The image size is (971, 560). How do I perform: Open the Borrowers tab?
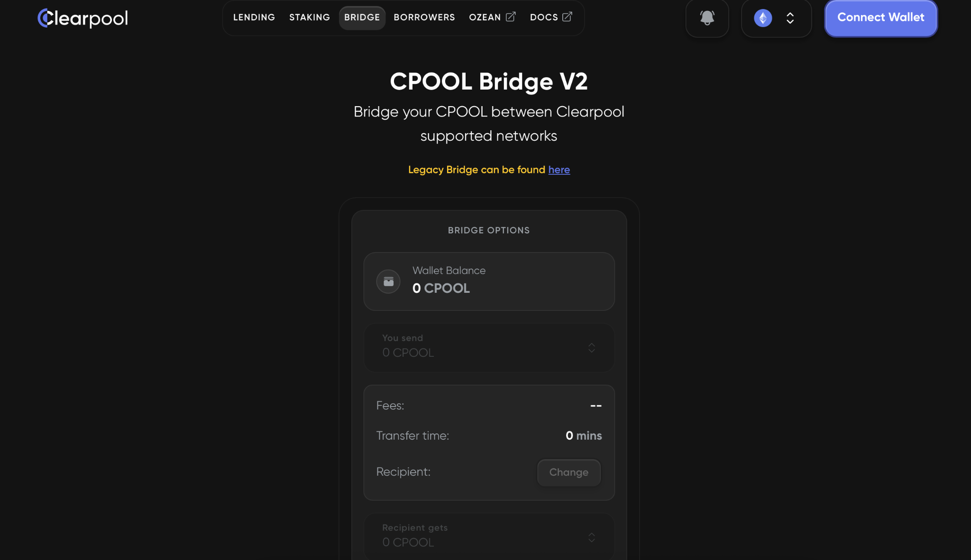pyautogui.click(x=424, y=18)
